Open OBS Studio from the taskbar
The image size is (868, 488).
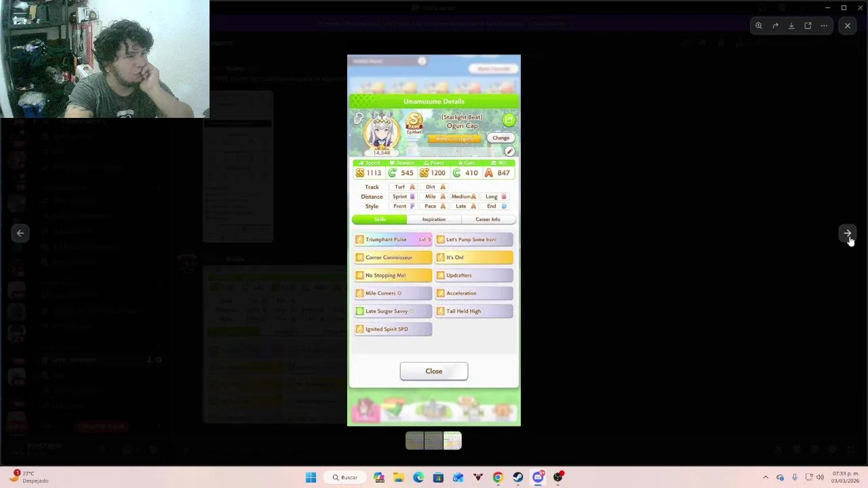pyautogui.click(x=558, y=478)
